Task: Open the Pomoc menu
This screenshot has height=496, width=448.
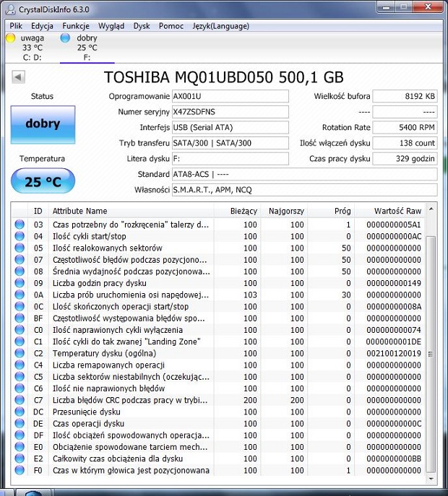Action: coord(171,26)
